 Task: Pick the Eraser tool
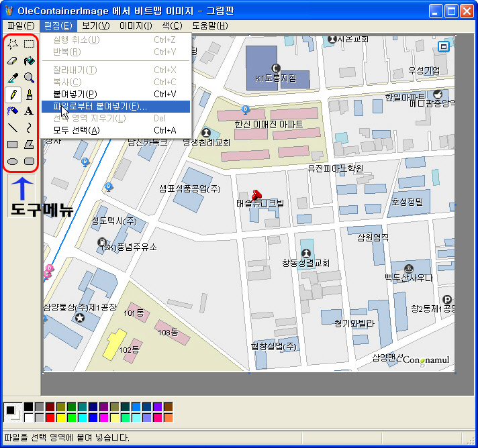pos(13,61)
